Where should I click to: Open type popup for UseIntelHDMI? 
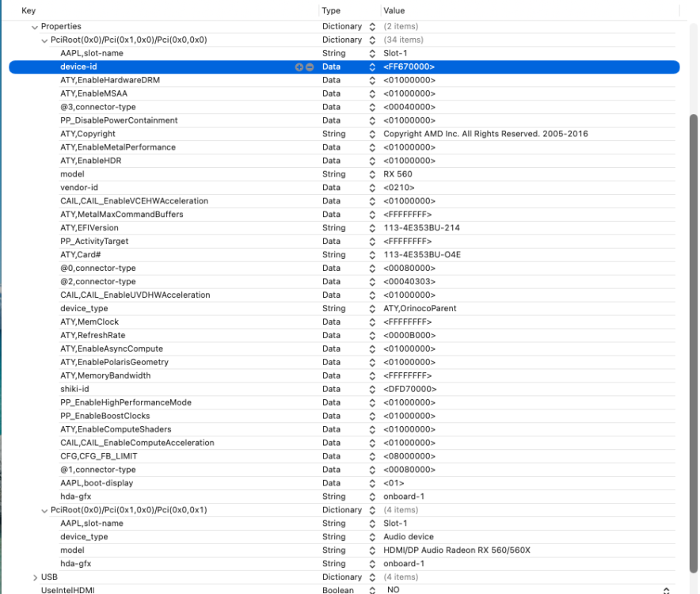372,590
